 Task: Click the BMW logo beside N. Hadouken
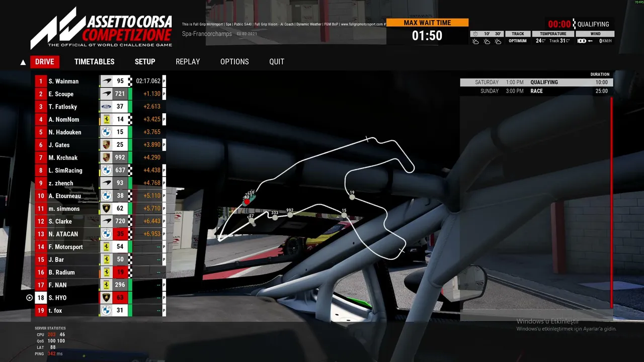tap(107, 132)
